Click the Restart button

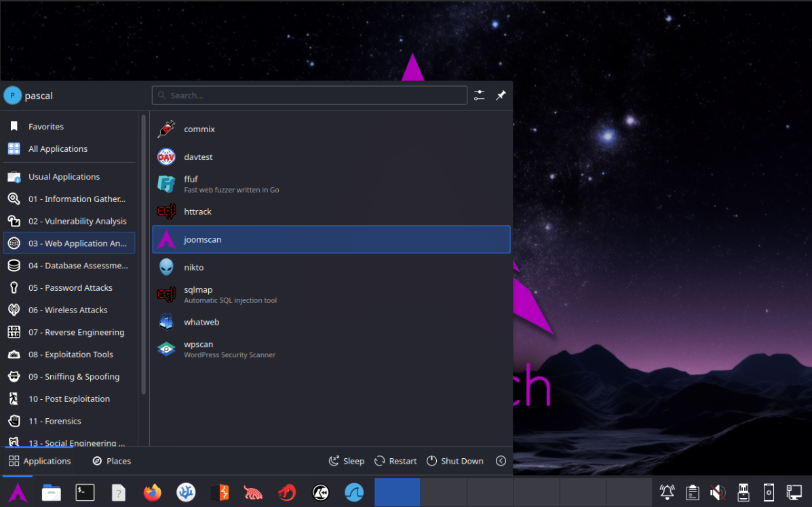click(395, 461)
